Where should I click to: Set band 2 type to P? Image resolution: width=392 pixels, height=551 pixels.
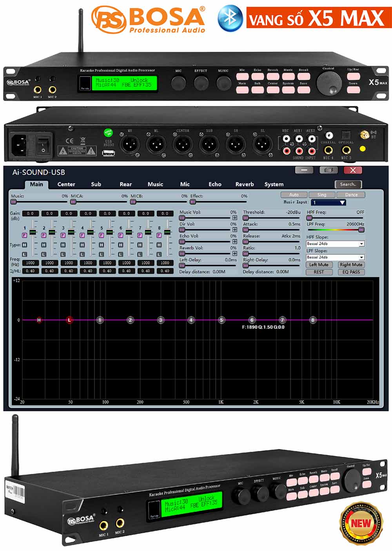(44, 235)
